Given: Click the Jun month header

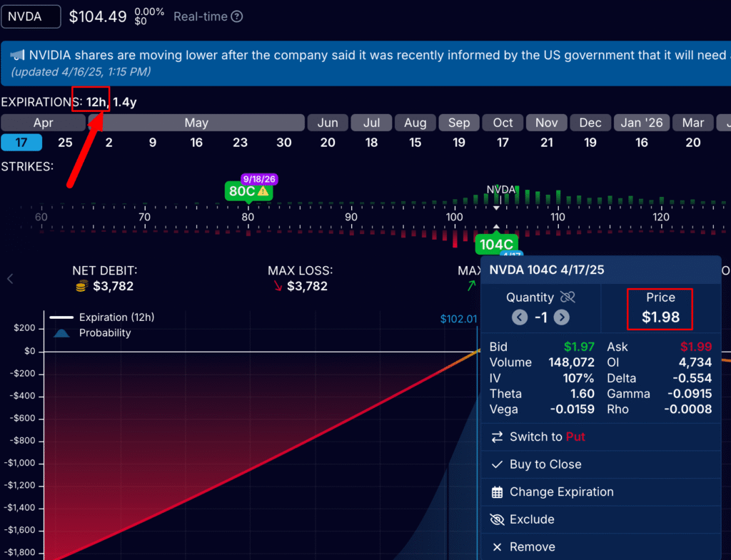Looking at the screenshot, I should pos(328,123).
